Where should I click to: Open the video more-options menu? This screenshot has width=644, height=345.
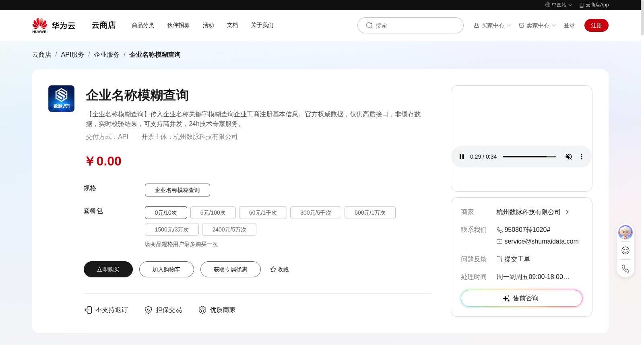581,157
